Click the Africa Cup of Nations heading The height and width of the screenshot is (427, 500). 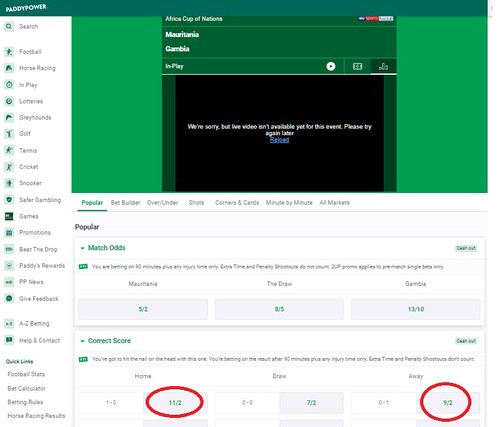(x=194, y=19)
